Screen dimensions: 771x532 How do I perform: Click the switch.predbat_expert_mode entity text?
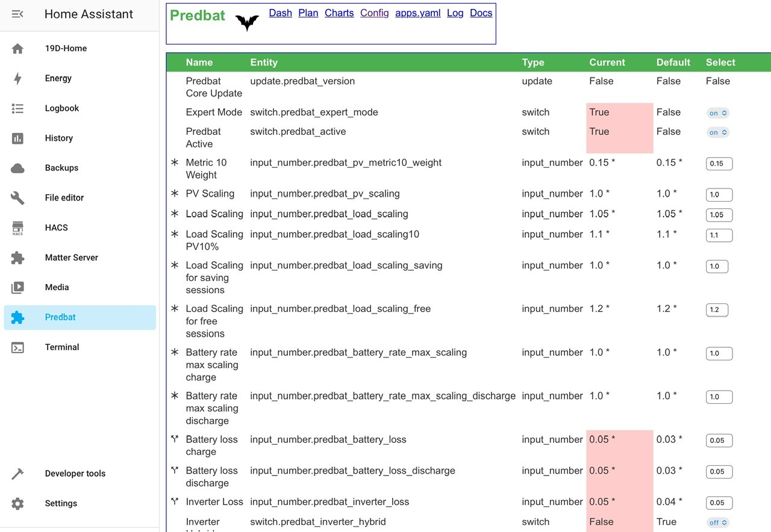point(314,113)
